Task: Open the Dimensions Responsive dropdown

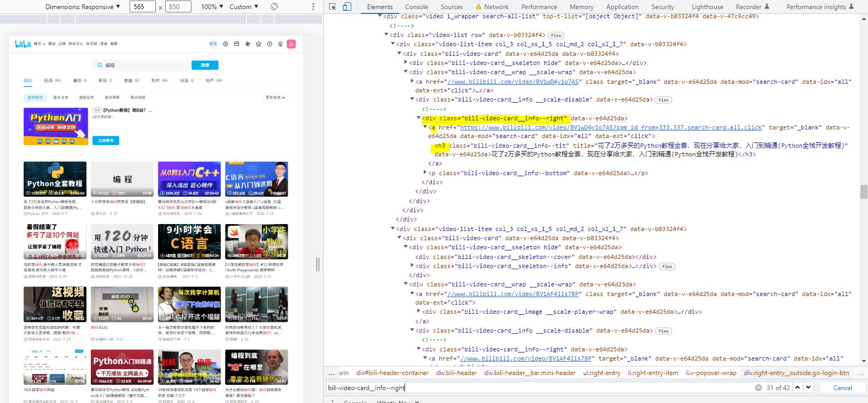Action: pos(82,7)
